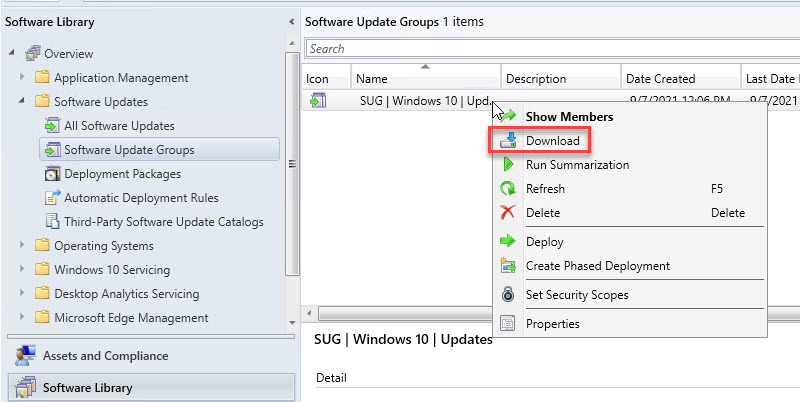Viewport: 800px width, 402px height.
Task: Click the red Delete X icon
Action: coord(508,213)
